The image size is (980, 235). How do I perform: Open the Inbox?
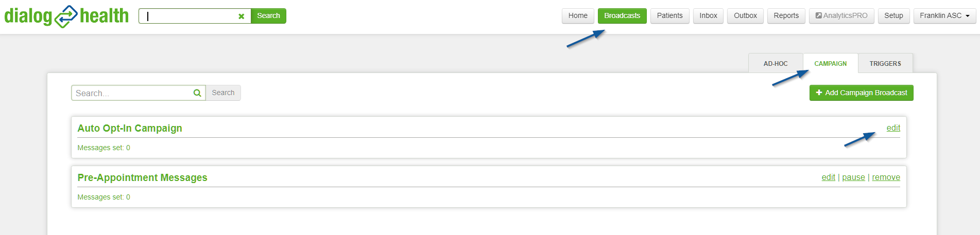tap(708, 16)
